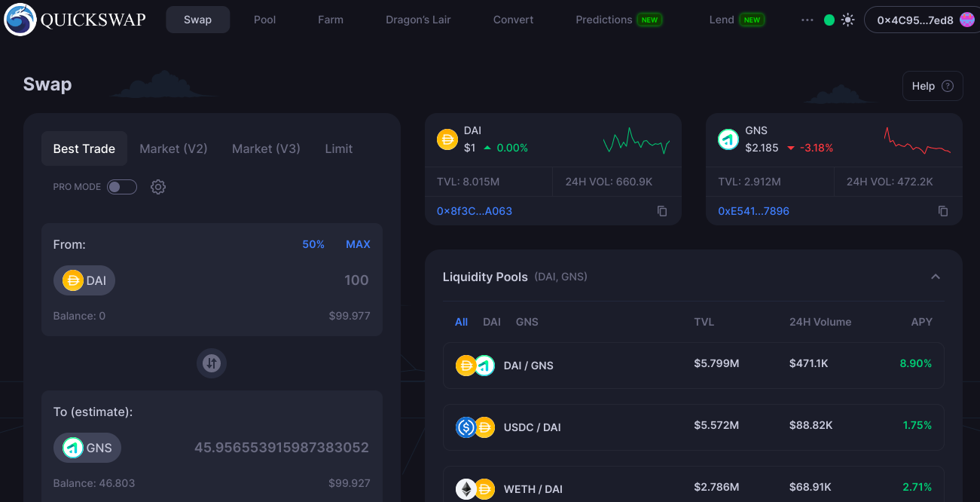Screen dimensions: 980x502
Task: Click the APY column header
Action: coord(922,322)
